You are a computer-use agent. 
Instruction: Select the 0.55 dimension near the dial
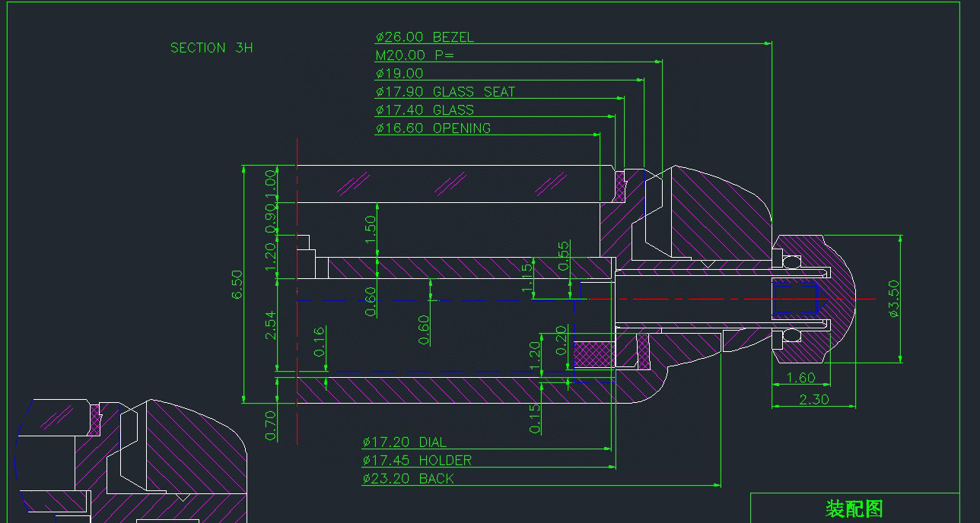point(564,255)
